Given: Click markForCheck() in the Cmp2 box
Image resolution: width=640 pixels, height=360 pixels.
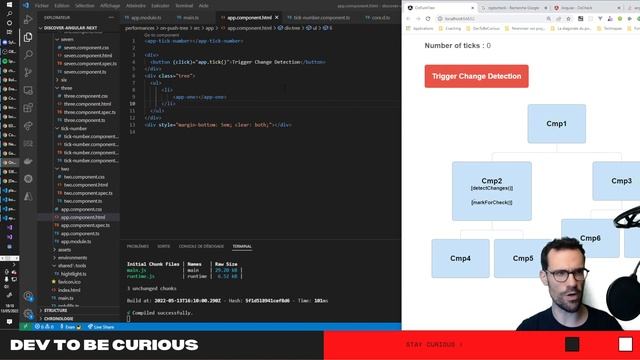Looking at the screenshot, I should [x=491, y=202].
